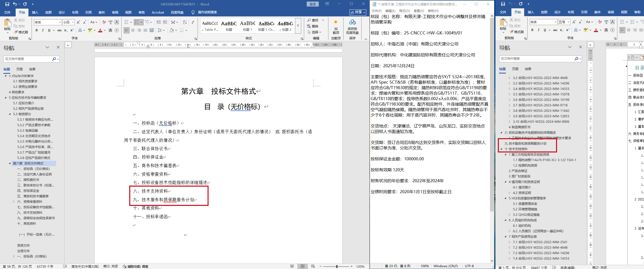644x269 pixels.
Task: Increase indent in left Word window
Action: [x=165, y=22]
